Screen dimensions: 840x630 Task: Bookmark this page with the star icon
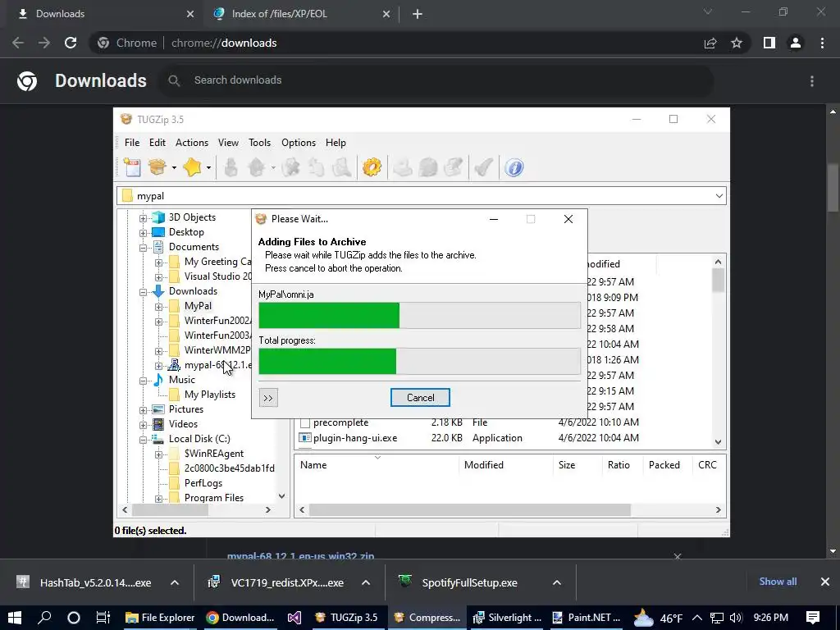(x=737, y=43)
